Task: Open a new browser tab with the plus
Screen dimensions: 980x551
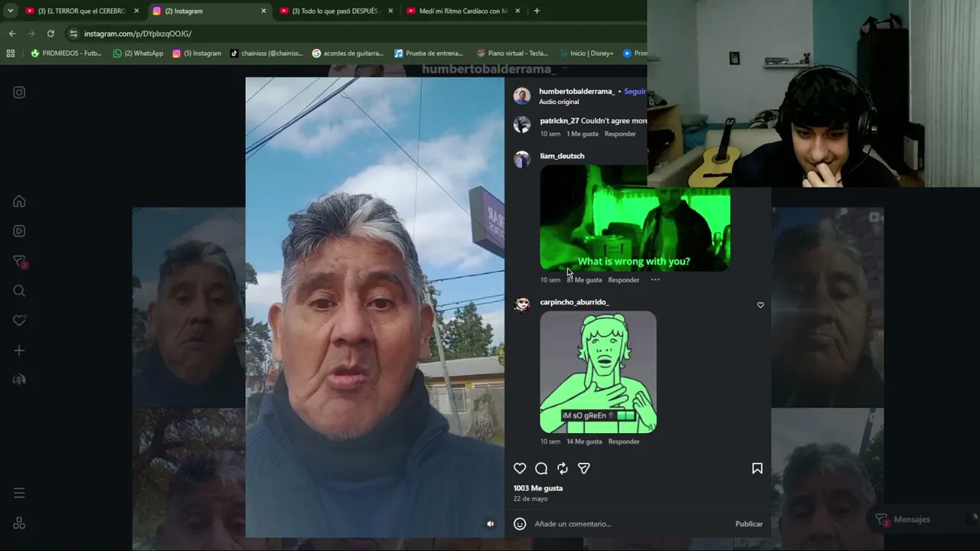Action: point(537,11)
